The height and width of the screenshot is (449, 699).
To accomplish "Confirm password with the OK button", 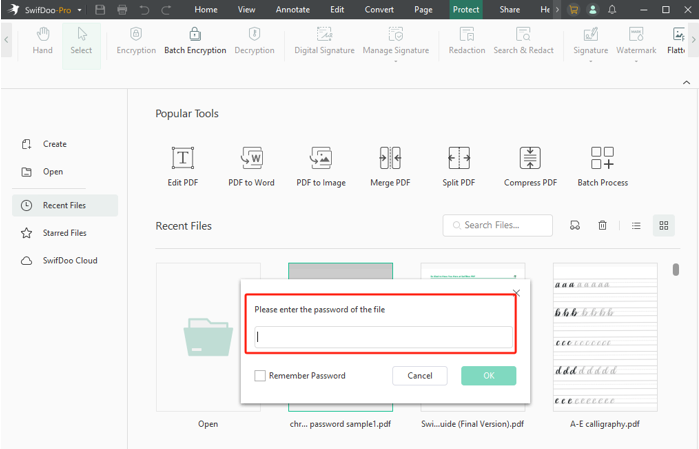I will [x=489, y=375].
